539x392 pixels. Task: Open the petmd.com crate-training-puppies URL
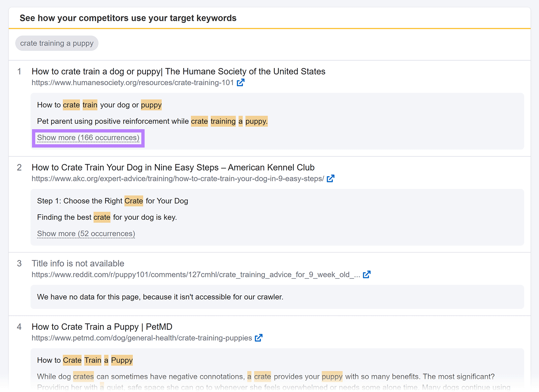coord(141,338)
